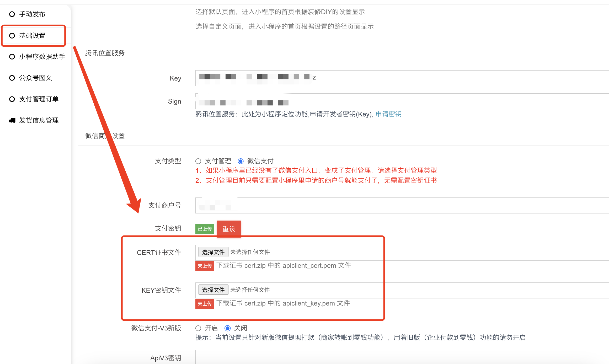Screen dimensions: 609x364
Task: Click the circle icon beside 手动发布
Action: click(12, 14)
